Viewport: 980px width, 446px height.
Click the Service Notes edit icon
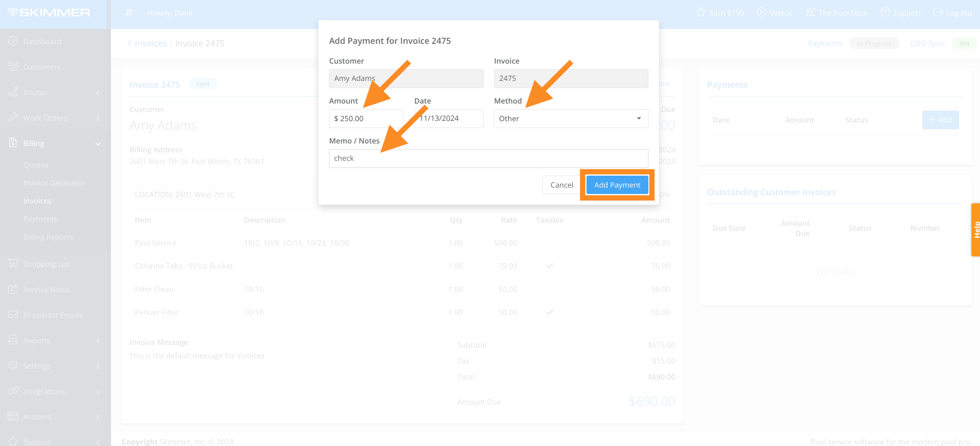[13, 289]
